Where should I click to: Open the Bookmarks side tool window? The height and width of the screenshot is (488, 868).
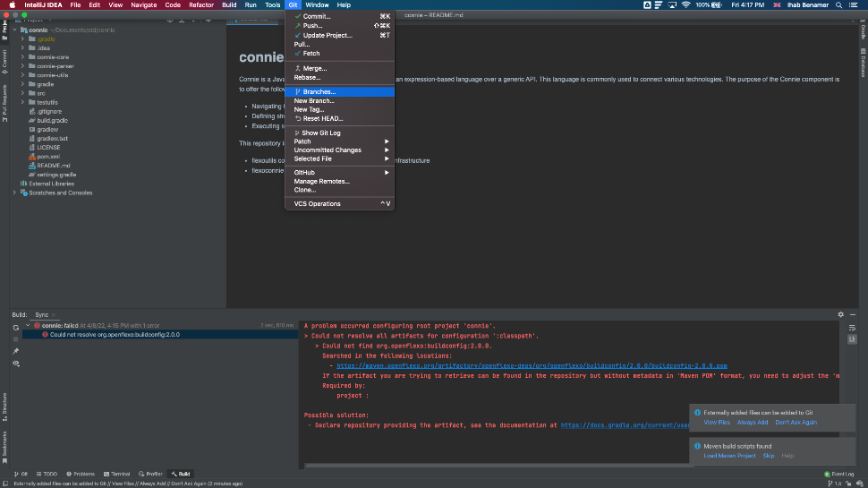(x=4, y=448)
